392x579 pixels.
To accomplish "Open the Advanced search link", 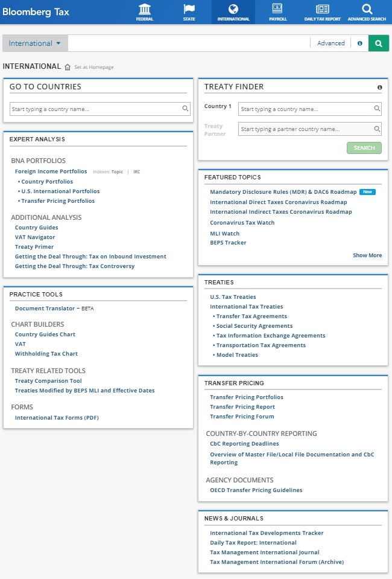I will [x=330, y=43].
